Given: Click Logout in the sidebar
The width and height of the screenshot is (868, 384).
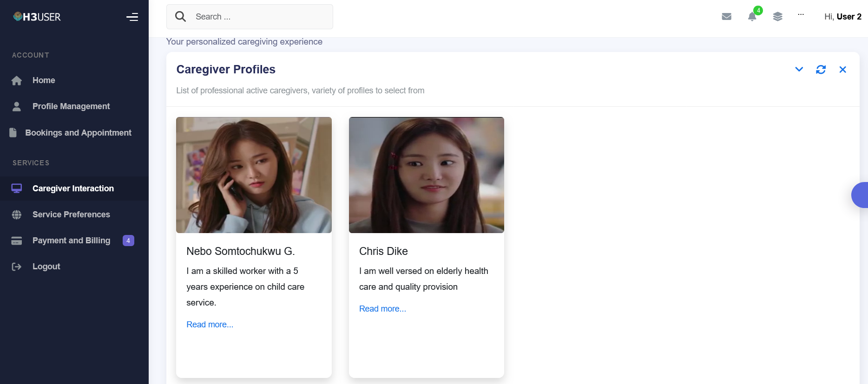Looking at the screenshot, I should tap(46, 267).
